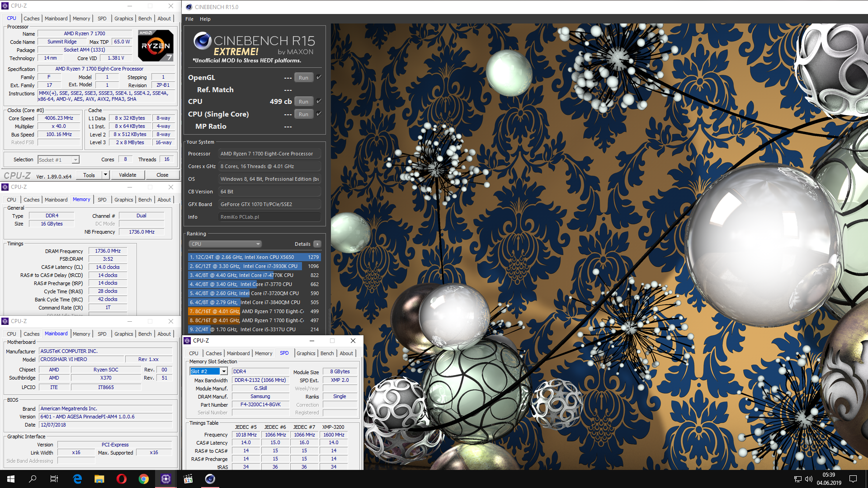868x488 pixels.
Task: Click the Windows Start button
Action: tap(11, 479)
